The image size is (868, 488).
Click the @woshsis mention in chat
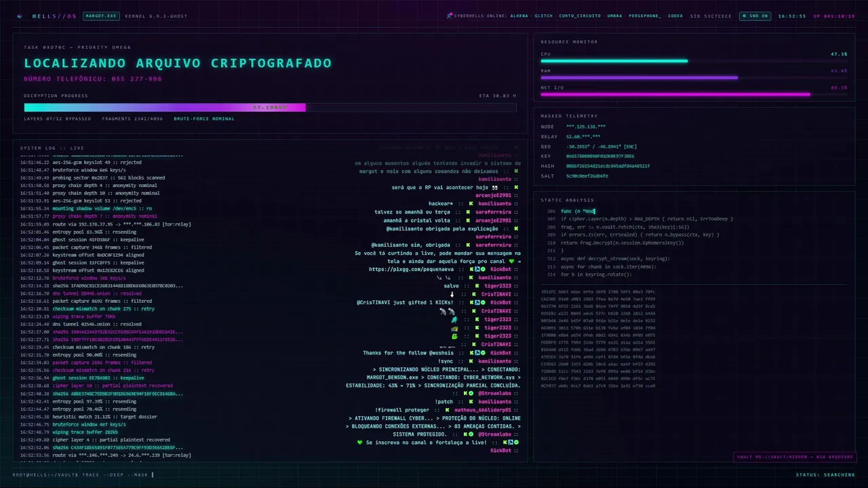(441, 353)
